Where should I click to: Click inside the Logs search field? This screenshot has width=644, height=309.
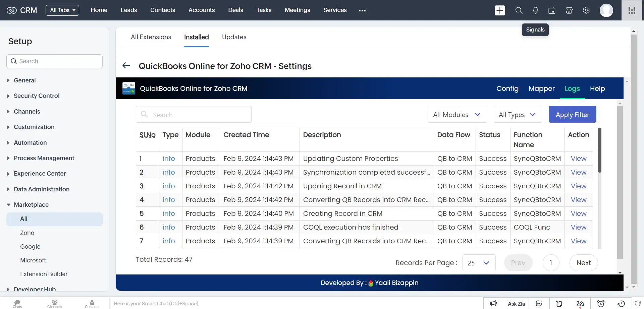click(194, 114)
